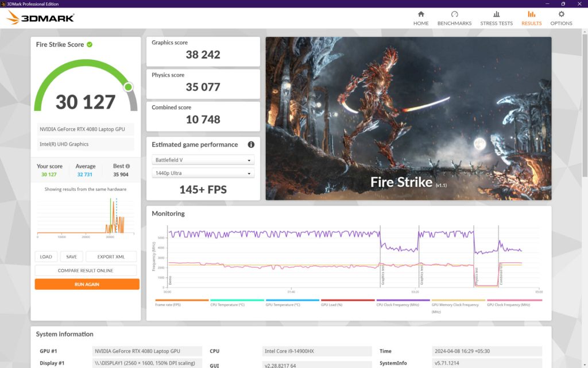588x368 pixels.
Task: Click the info icon beside Best score
Action: [128, 166]
